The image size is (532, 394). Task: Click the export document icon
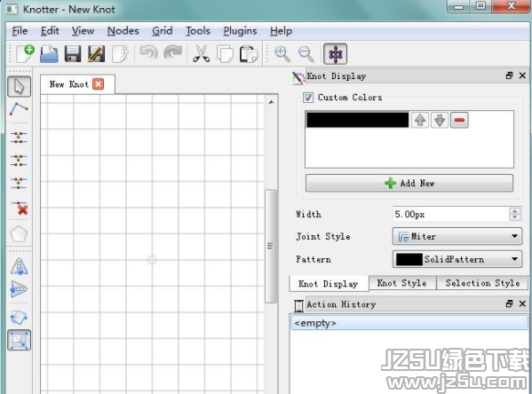pyautogui.click(x=120, y=53)
